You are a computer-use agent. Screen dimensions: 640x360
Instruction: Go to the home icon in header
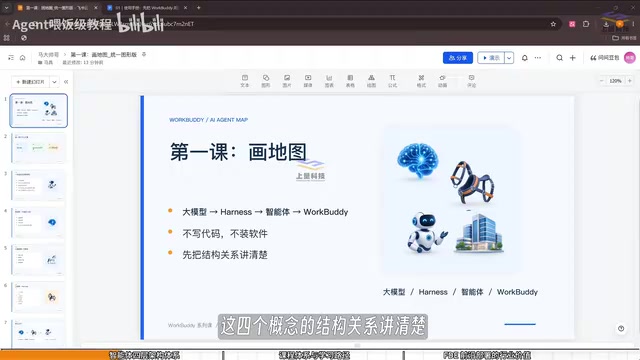(22, 58)
